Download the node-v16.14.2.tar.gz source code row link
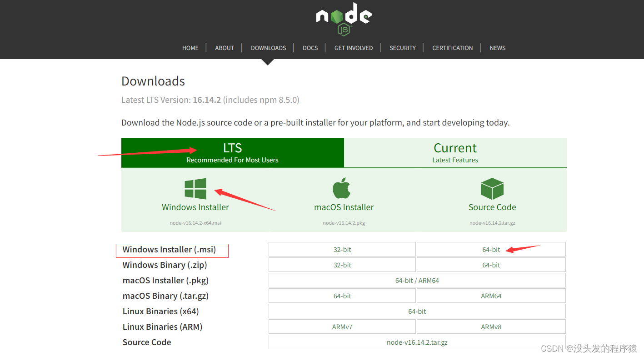The image size is (644, 357). coord(417,342)
